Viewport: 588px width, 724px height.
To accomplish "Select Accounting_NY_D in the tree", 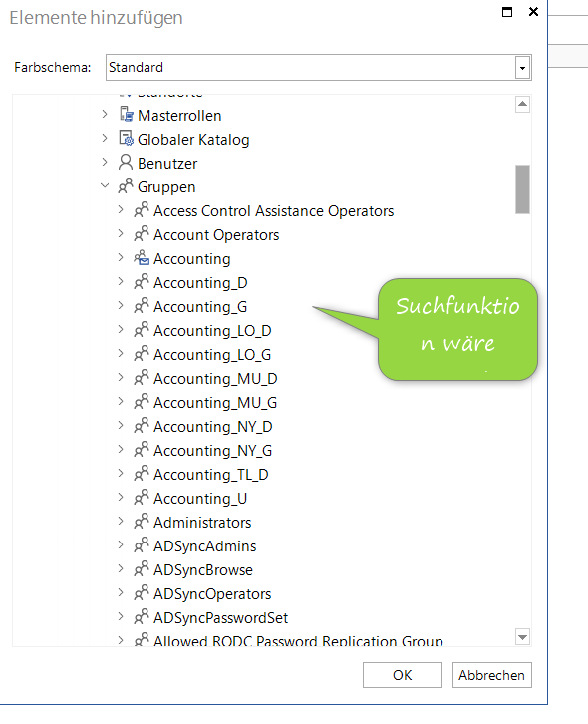I will (x=212, y=427).
